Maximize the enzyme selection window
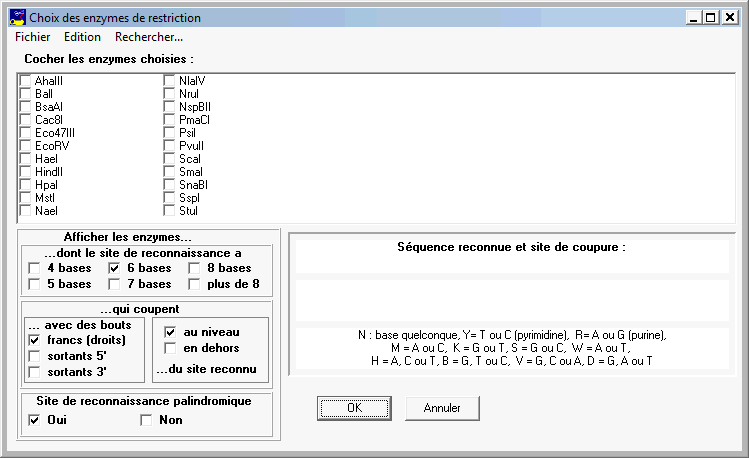The image size is (749, 458). pyautogui.click(x=711, y=18)
